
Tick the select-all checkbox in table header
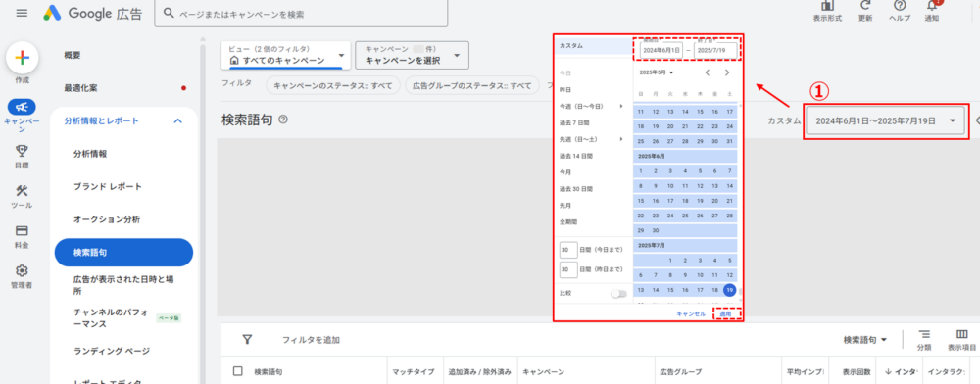pos(237,371)
